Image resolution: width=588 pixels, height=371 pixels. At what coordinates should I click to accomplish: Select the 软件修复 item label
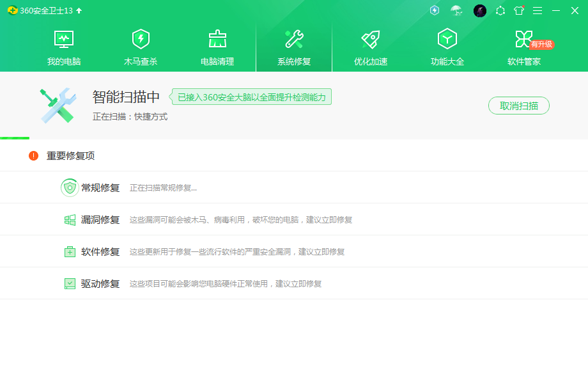[100, 252]
